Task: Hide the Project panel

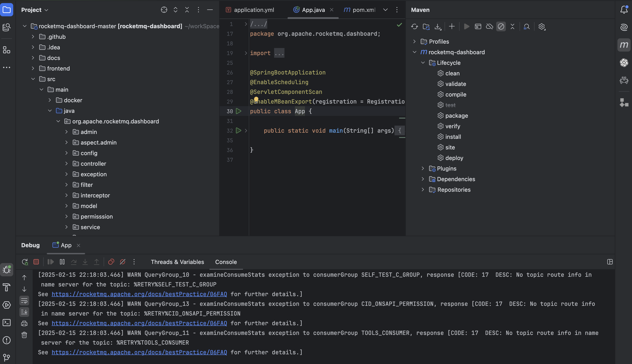Action: click(210, 10)
